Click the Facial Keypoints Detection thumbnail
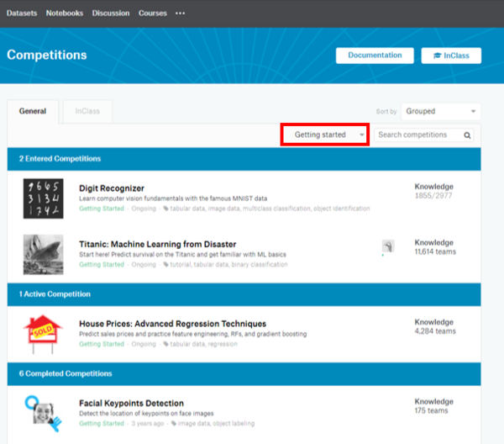 (44, 414)
